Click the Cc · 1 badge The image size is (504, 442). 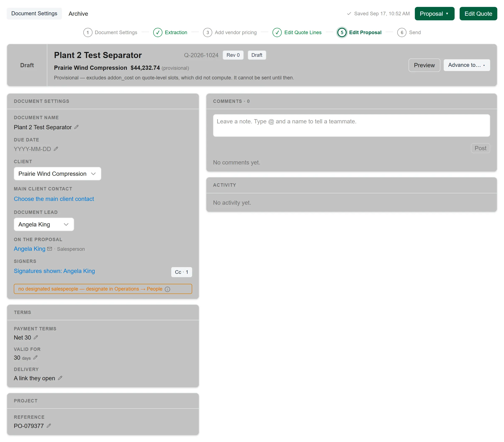point(181,272)
